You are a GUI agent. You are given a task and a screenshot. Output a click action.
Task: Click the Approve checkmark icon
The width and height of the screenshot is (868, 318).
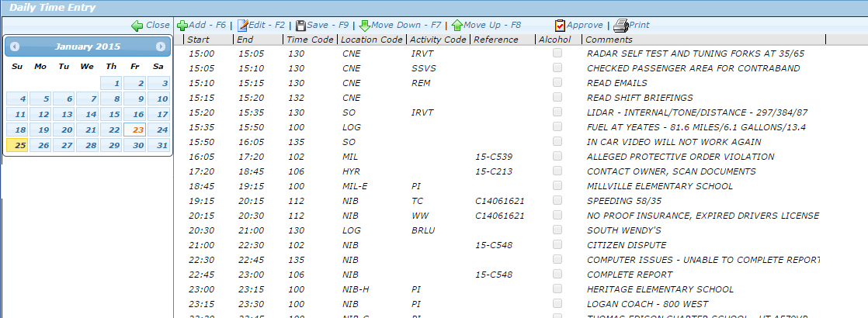point(560,26)
